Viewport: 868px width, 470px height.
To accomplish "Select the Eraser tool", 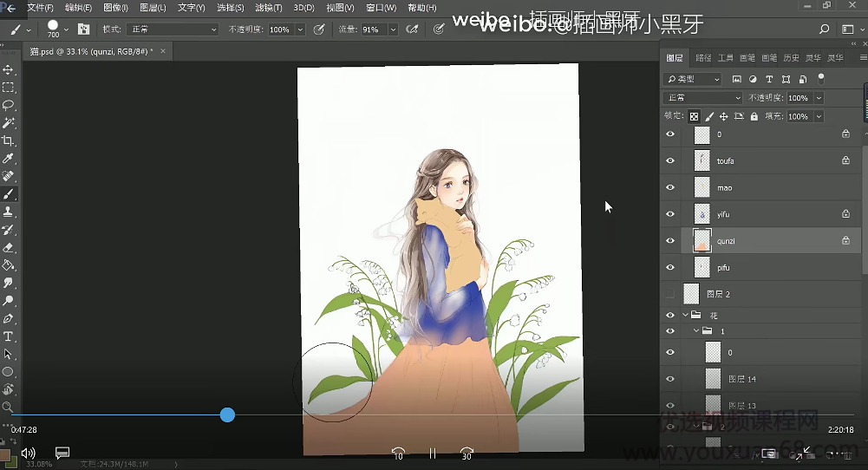I will (9, 247).
